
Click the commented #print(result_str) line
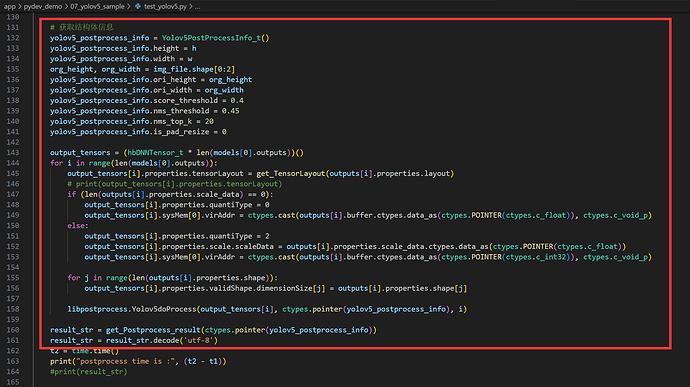[88, 372]
